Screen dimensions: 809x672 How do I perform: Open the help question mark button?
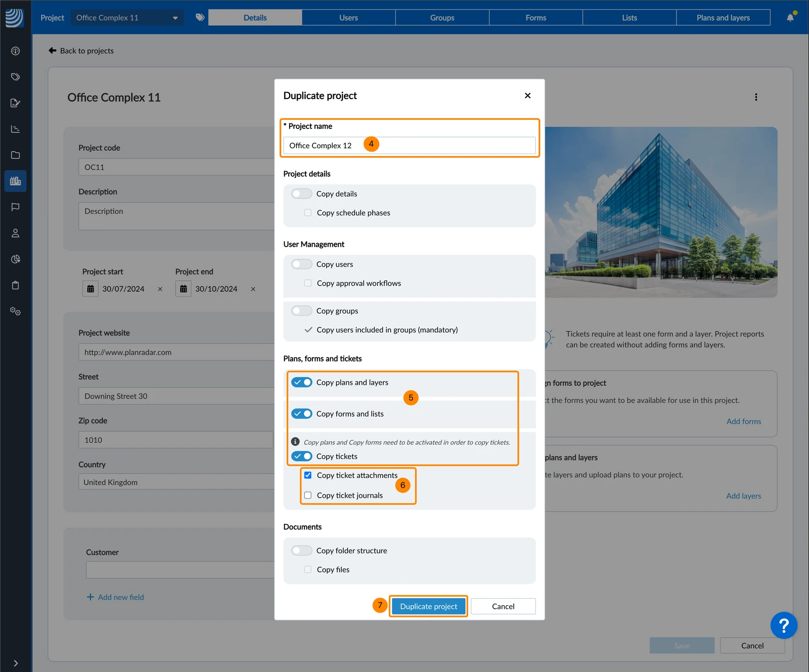pos(784,625)
